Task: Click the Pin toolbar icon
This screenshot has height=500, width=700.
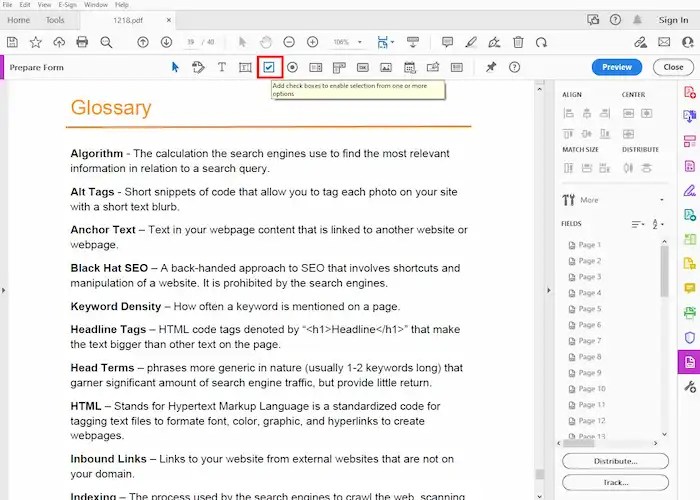Action: pyautogui.click(x=491, y=67)
